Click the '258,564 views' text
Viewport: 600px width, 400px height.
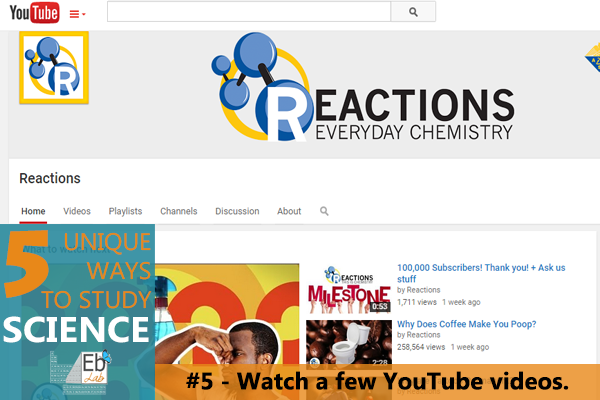(421, 347)
